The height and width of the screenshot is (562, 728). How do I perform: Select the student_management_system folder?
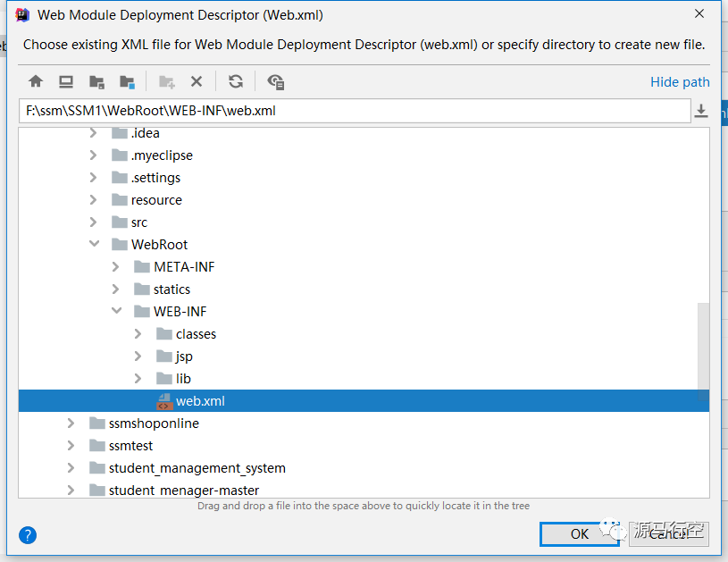tap(197, 468)
